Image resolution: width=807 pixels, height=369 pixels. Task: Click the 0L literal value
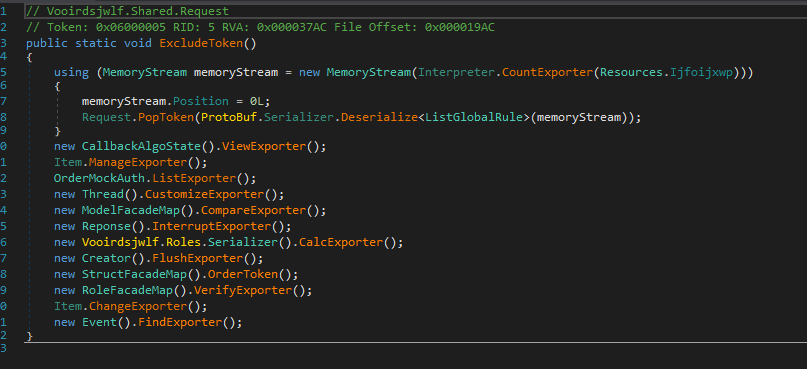point(257,101)
